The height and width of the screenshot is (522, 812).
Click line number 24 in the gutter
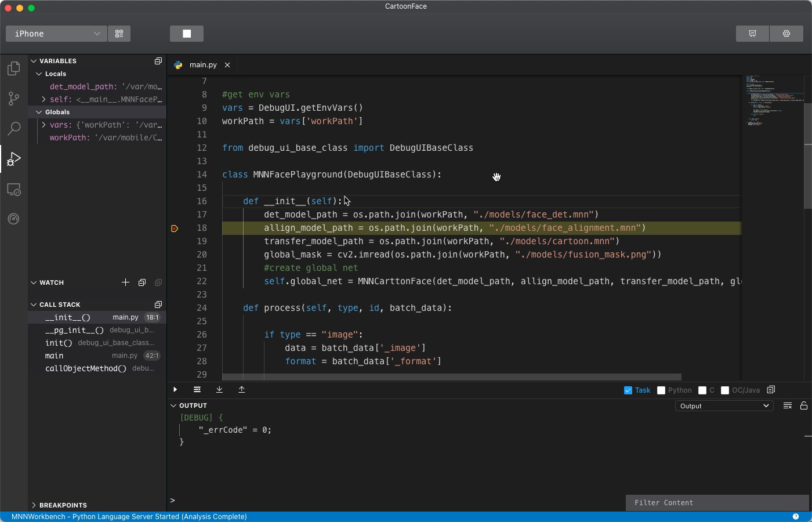[x=202, y=308]
